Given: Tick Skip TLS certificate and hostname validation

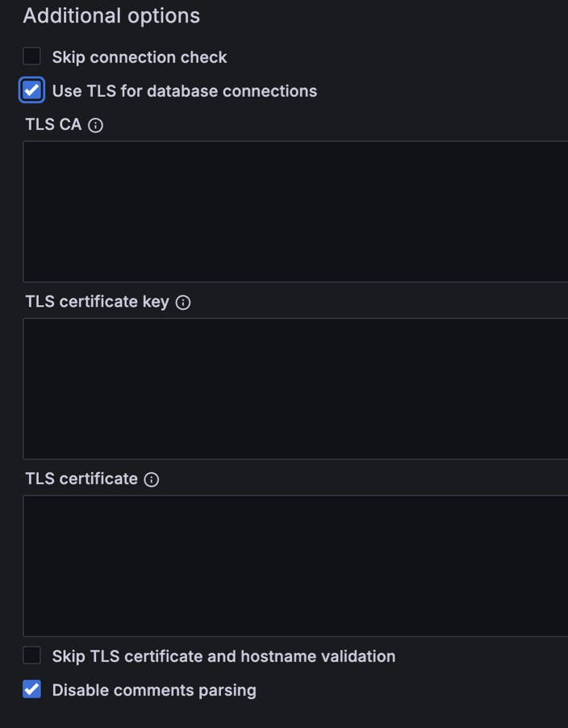Looking at the screenshot, I should tap(31, 655).
